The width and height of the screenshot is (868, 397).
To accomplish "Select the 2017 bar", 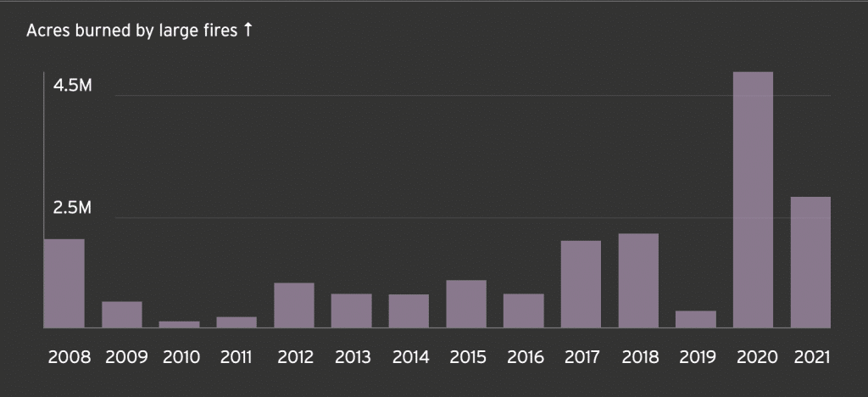I will pyautogui.click(x=581, y=284).
